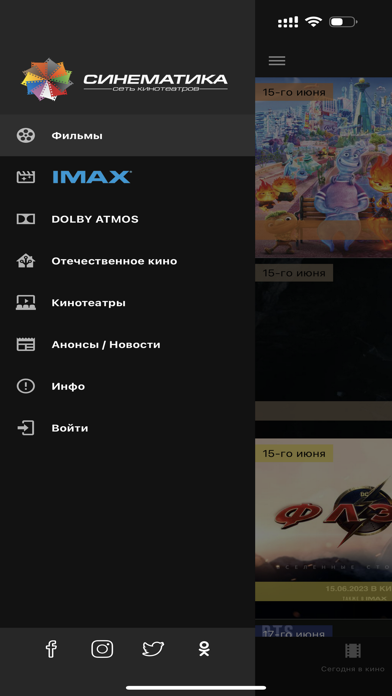
Task: Open the dark second movie poster
Action: click(323, 340)
